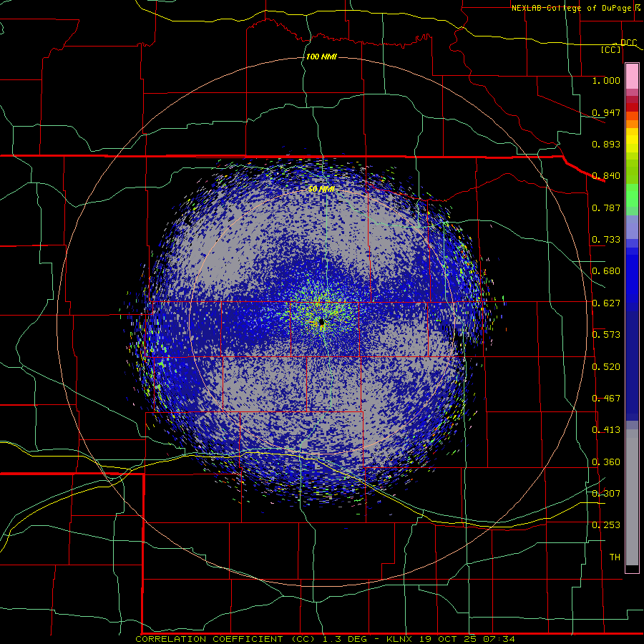This screenshot has height=644, width=644.
Task: Select the 0.413 legend value
Action: [606, 430]
